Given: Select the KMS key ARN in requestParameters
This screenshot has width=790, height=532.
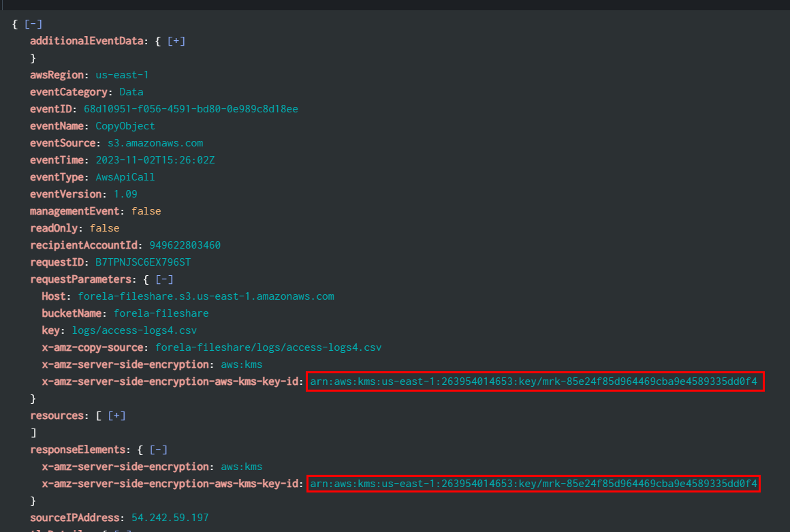Looking at the screenshot, I should click(533, 381).
